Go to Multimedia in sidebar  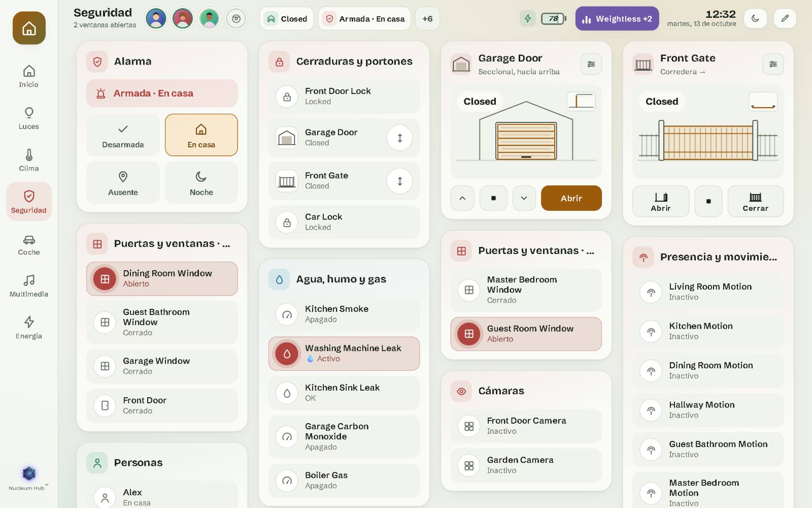point(29,286)
